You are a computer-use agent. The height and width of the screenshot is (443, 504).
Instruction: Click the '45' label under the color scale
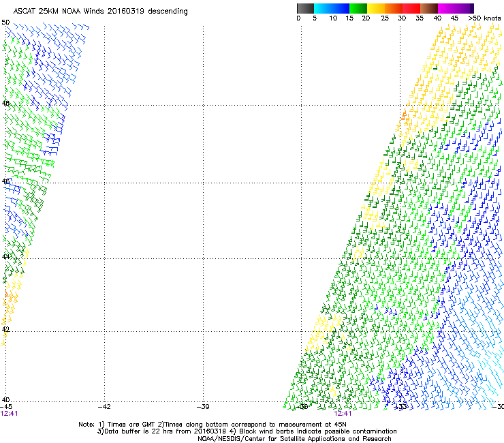[x=454, y=18]
